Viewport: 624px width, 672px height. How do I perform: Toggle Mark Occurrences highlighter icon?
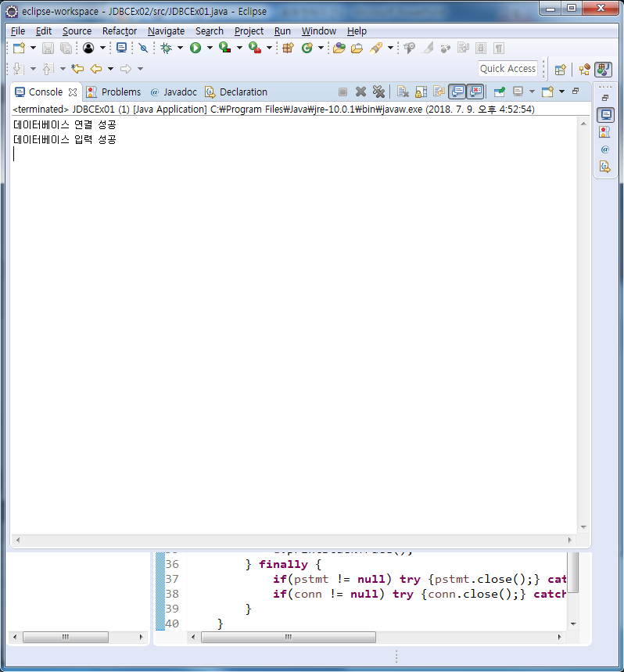428,48
